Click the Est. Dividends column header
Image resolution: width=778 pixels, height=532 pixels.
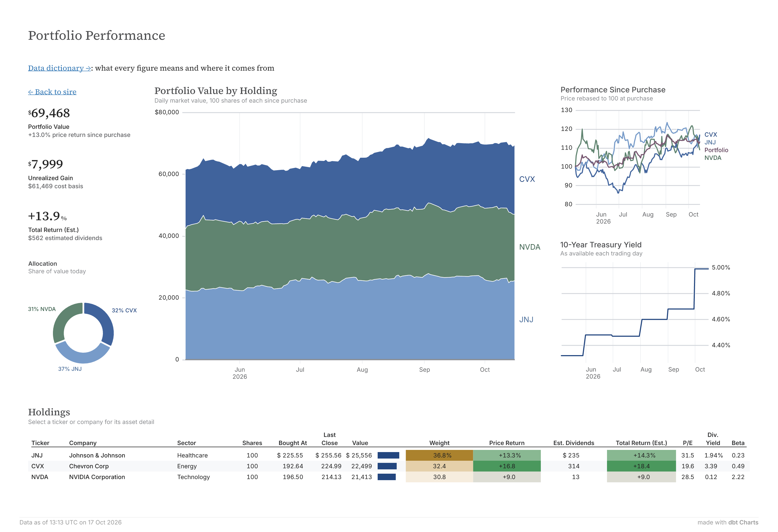[574, 443]
